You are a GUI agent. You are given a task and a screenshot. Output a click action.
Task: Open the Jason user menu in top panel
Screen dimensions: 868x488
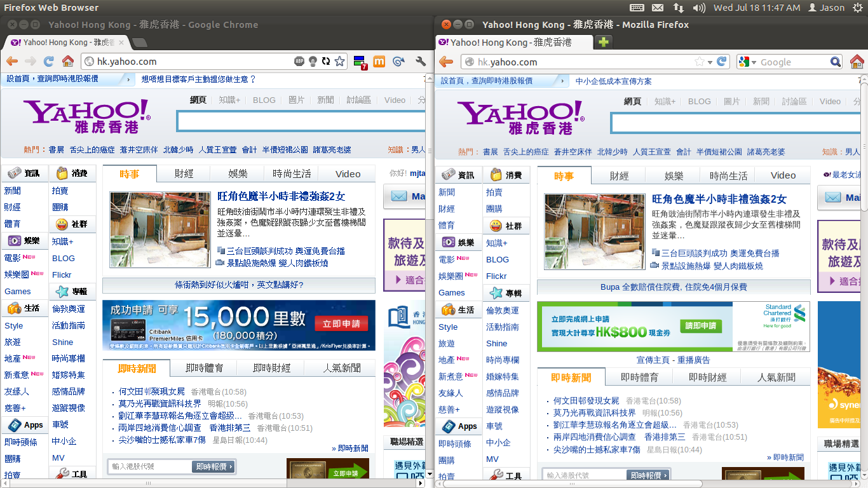[826, 8]
